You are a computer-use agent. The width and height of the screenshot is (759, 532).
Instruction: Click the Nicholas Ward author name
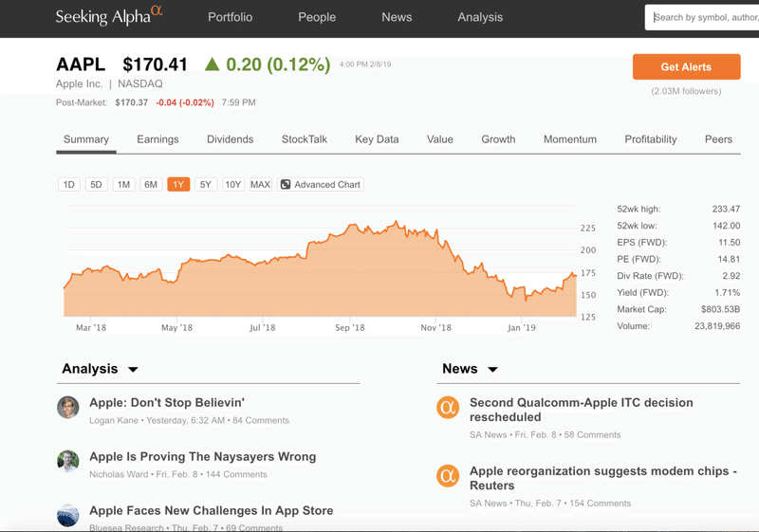119,474
